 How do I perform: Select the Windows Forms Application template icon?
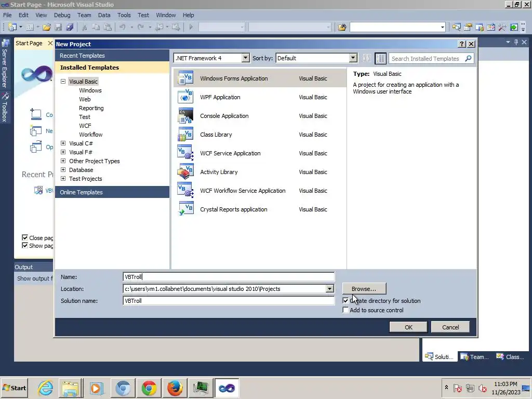coord(185,78)
